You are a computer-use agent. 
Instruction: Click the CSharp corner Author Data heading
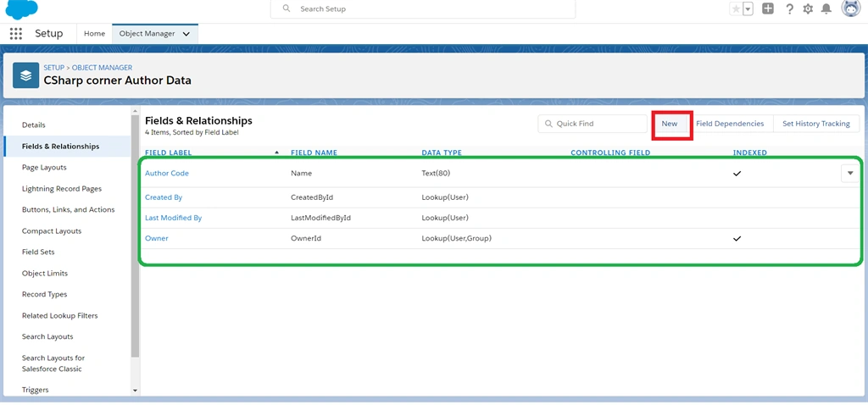point(117,80)
